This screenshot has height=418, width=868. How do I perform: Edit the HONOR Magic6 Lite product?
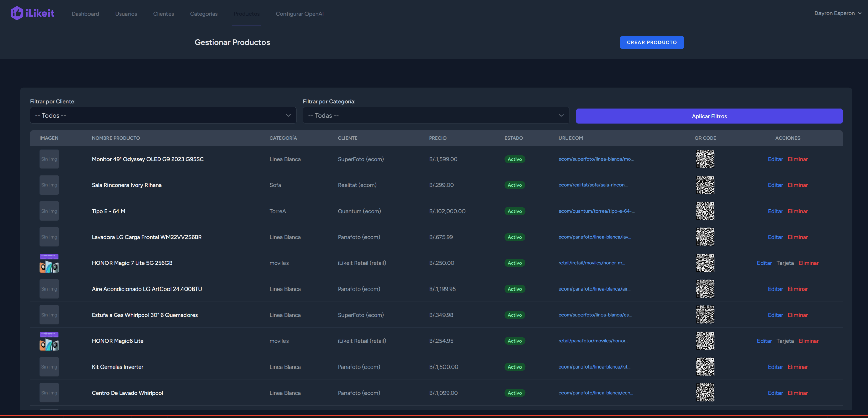(764, 341)
